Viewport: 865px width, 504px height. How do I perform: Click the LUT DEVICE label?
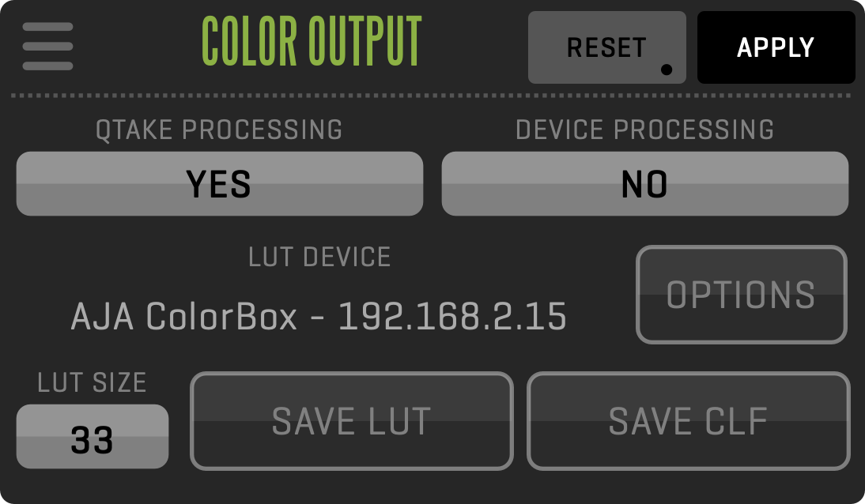tap(319, 257)
